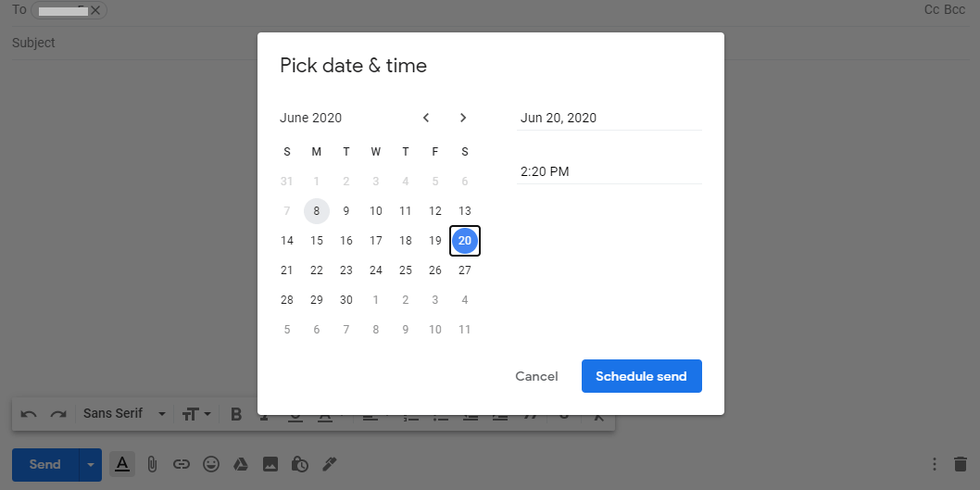Image resolution: width=980 pixels, height=490 pixels.
Task: Select June 25 in the calendar
Action: tap(406, 270)
